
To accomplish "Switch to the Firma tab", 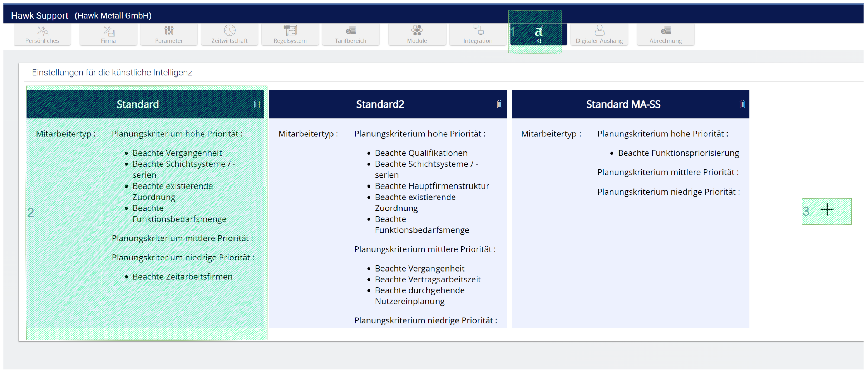I will click(x=108, y=35).
